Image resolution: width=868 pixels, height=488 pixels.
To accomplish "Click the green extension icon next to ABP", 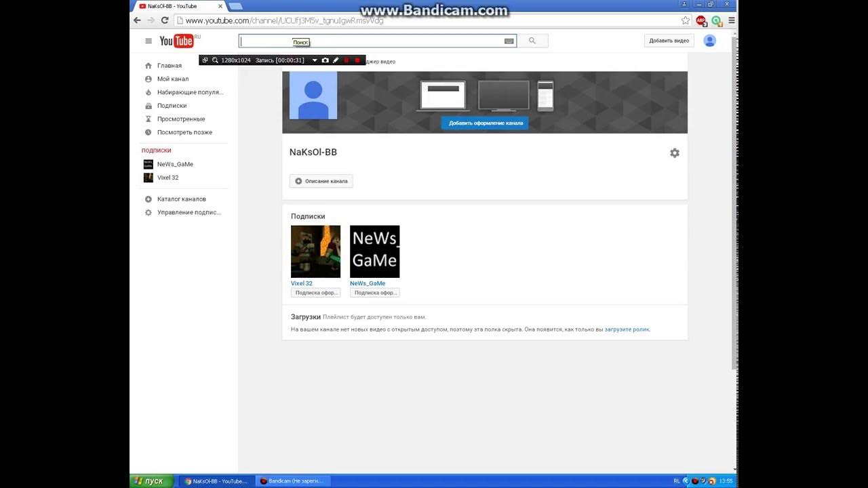I will point(717,20).
